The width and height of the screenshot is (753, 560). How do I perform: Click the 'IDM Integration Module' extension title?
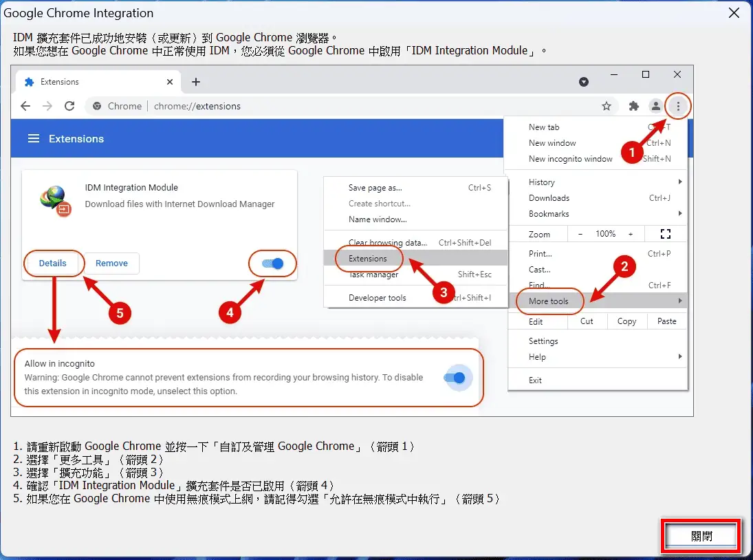[131, 187]
